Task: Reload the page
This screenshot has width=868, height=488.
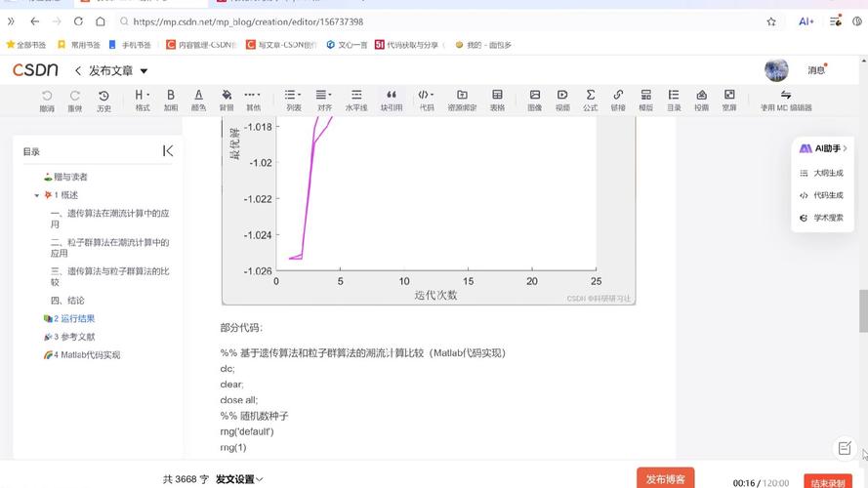Action: pos(78,21)
